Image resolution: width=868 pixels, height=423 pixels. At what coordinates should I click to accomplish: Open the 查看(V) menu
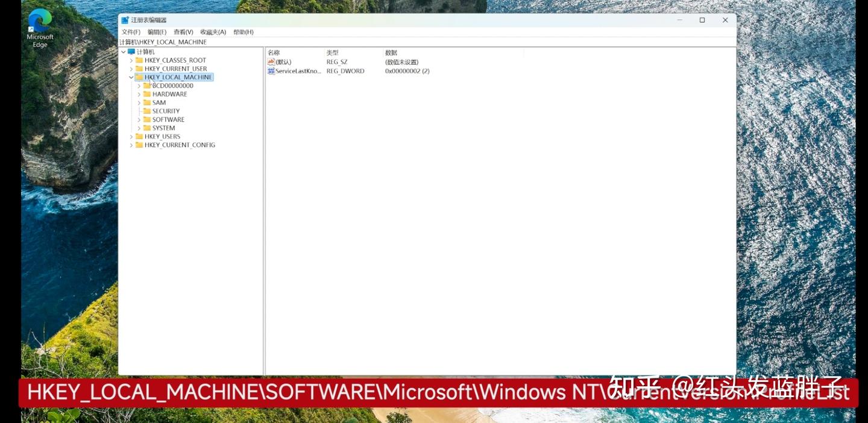coord(184,31)
